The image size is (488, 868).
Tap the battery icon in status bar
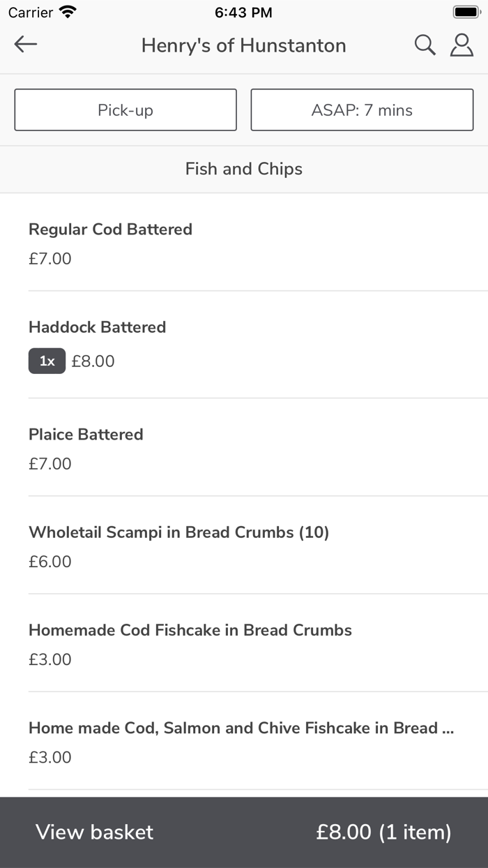pos(466,12)
